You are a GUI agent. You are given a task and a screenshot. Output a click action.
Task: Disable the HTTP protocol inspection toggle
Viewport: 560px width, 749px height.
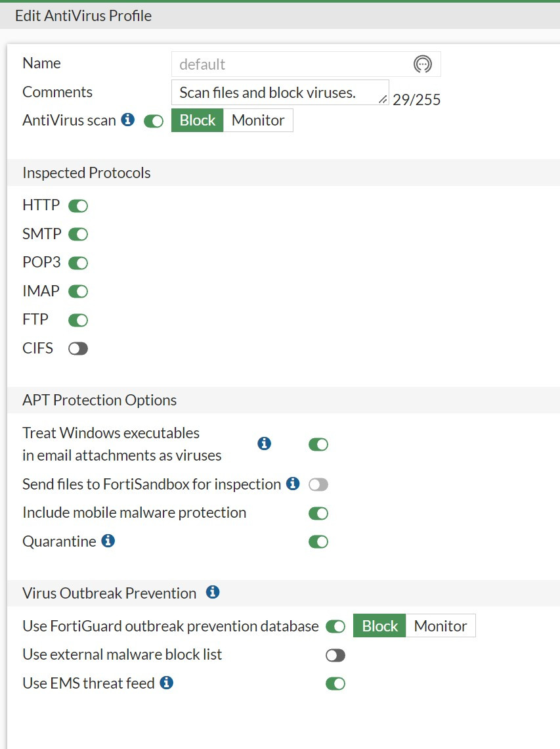tap(78, 206)
